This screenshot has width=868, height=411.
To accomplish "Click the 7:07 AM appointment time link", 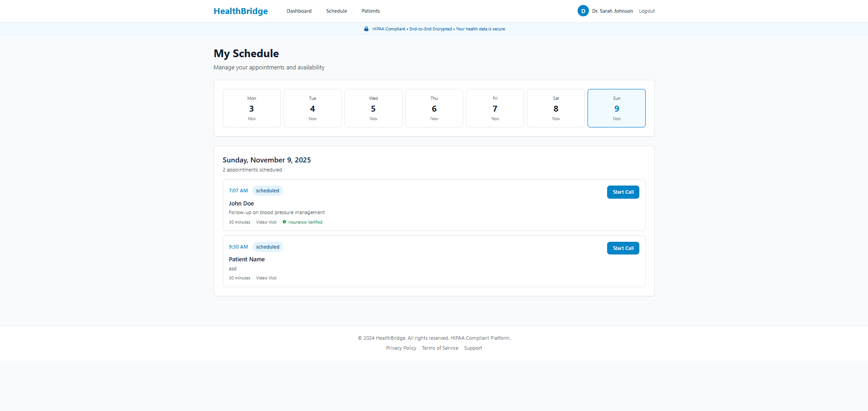I will pyautogui.click(x=238, y=191).
